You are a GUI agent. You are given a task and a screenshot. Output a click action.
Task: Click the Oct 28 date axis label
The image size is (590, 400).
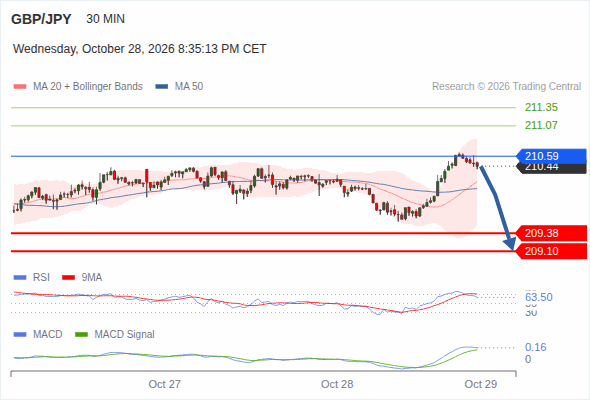(x=337, y=384)
